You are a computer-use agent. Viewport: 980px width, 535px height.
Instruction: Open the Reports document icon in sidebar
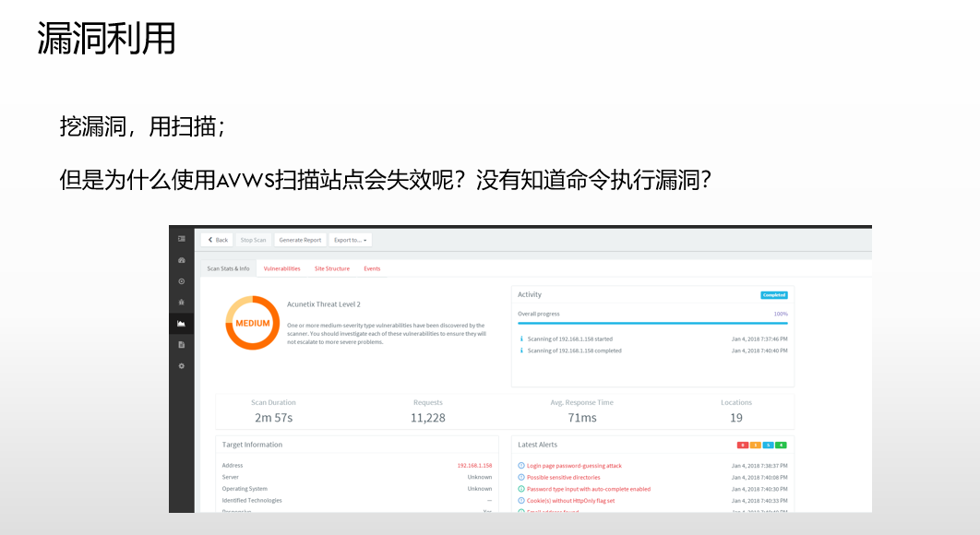181,345
